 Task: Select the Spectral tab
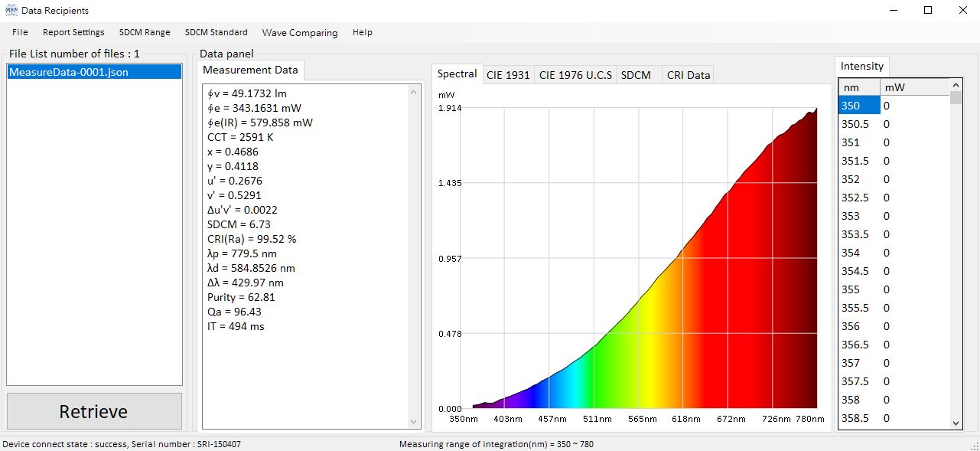coord(457,74)
